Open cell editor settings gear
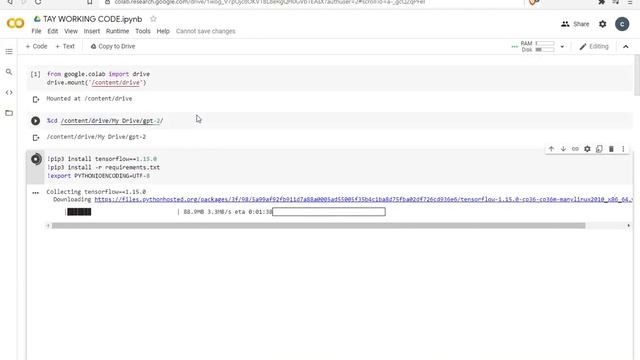Viewport: 640px width, 360px height. (x=587, y=149)
